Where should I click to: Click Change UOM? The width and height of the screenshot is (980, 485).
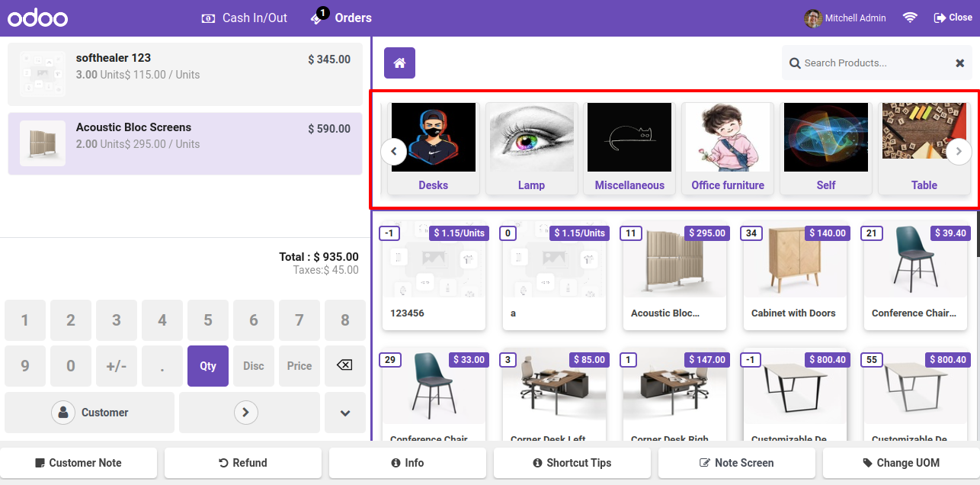(901, 463)
